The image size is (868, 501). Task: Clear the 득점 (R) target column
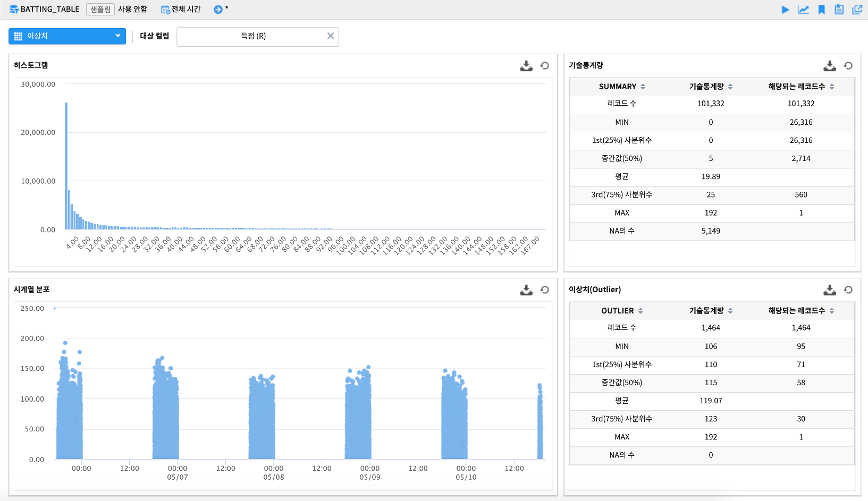click(x=331, y=36)
